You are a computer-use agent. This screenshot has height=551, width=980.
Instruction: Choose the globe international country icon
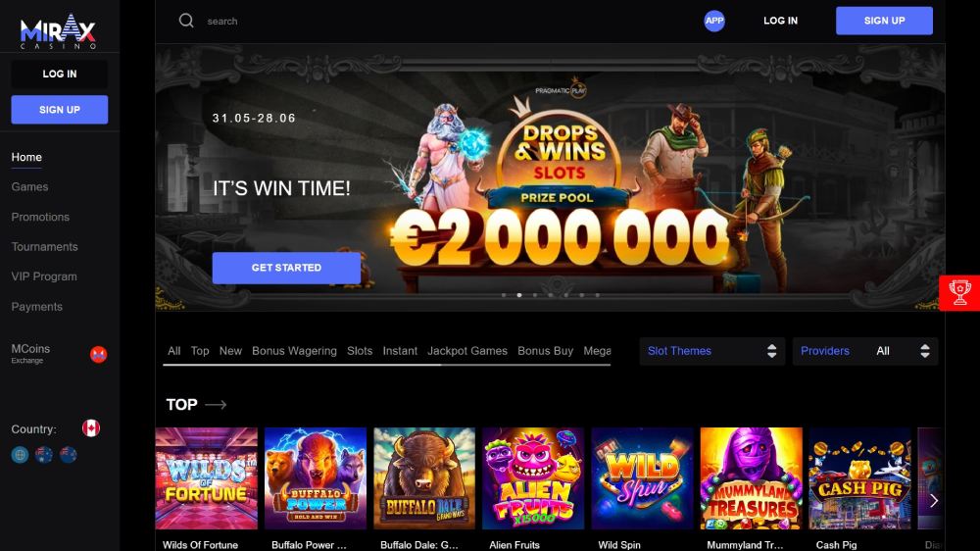point(20,455)
